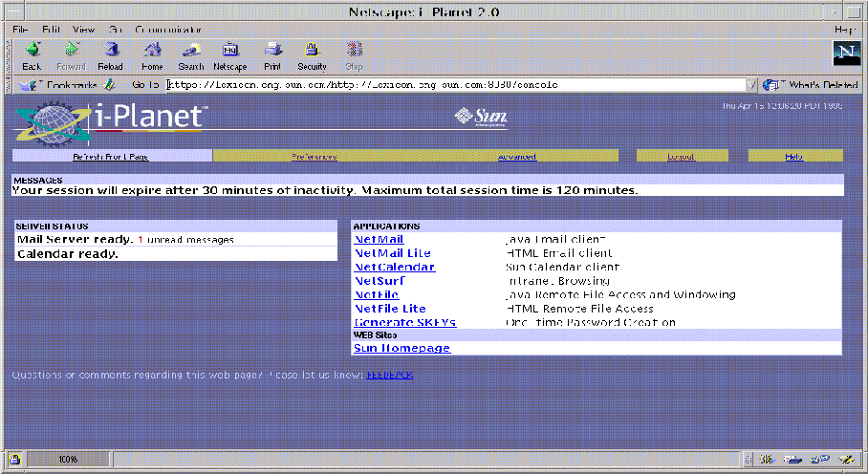The image size is (868, 474).
Task: Click the 100% progress indicator in status bar
Action: (68, 459)
